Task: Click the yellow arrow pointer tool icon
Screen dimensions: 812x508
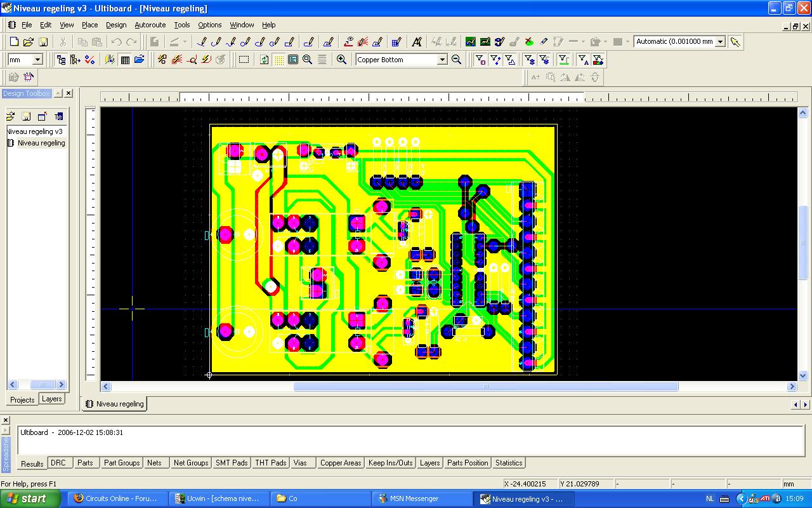Action: coord(735,42)
